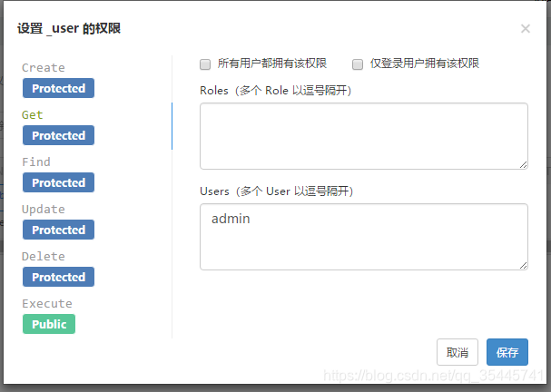Select the Create permission tab
This screenshot has height=392, width=551.
tap(44, 67)
